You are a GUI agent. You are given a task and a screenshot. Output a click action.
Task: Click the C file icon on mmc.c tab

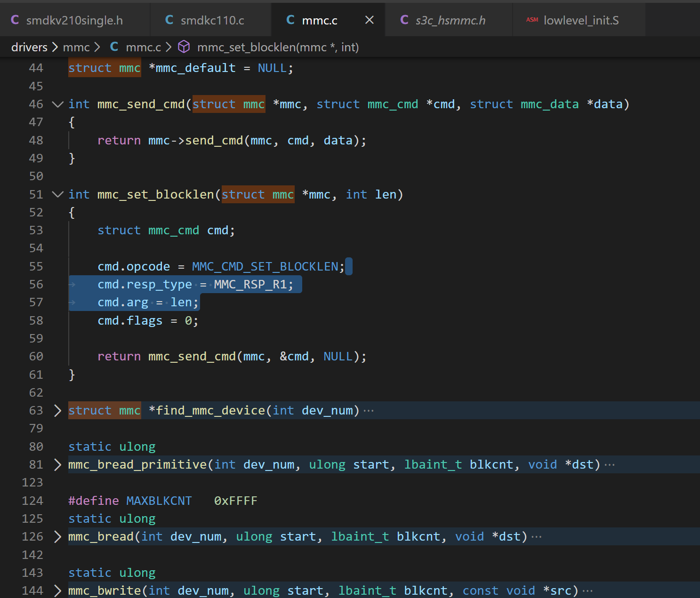click(x=290, y=20)
